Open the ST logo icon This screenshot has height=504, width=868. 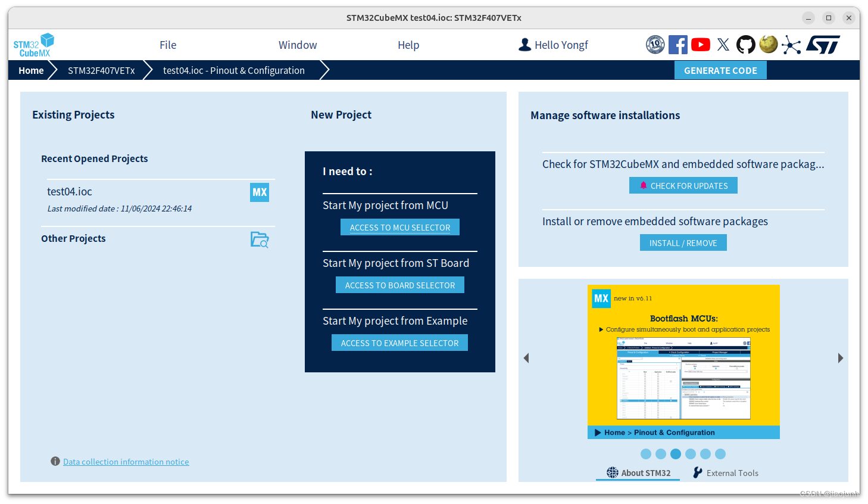pyautogui.click(x=823, y=45)
